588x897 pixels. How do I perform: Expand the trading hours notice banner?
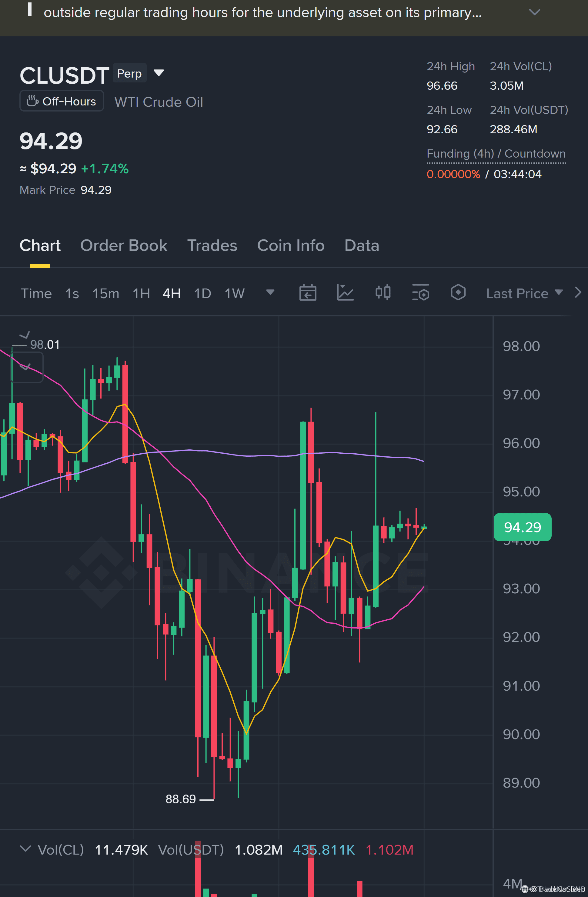[x=534, y=12]
